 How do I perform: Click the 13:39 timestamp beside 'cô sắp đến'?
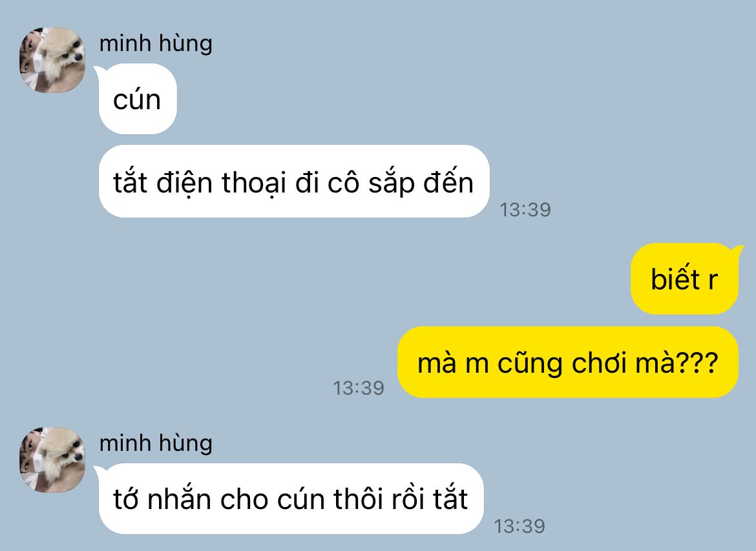click(x=525, y=210)
